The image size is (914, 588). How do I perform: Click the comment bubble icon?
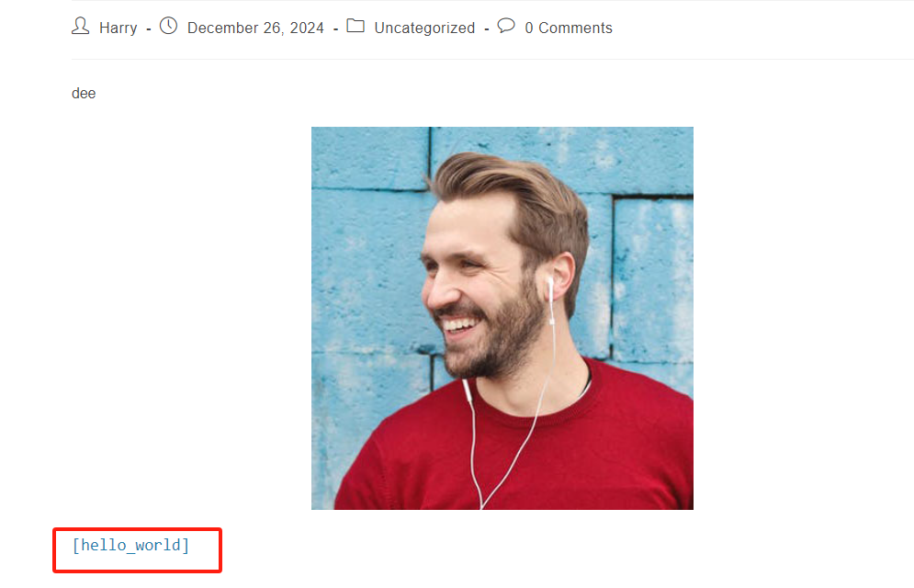[x=506, y=27]
